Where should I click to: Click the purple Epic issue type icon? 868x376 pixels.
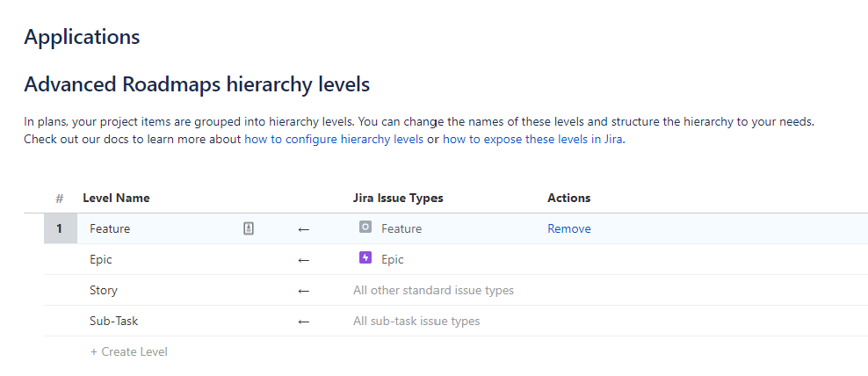(365, 257)
